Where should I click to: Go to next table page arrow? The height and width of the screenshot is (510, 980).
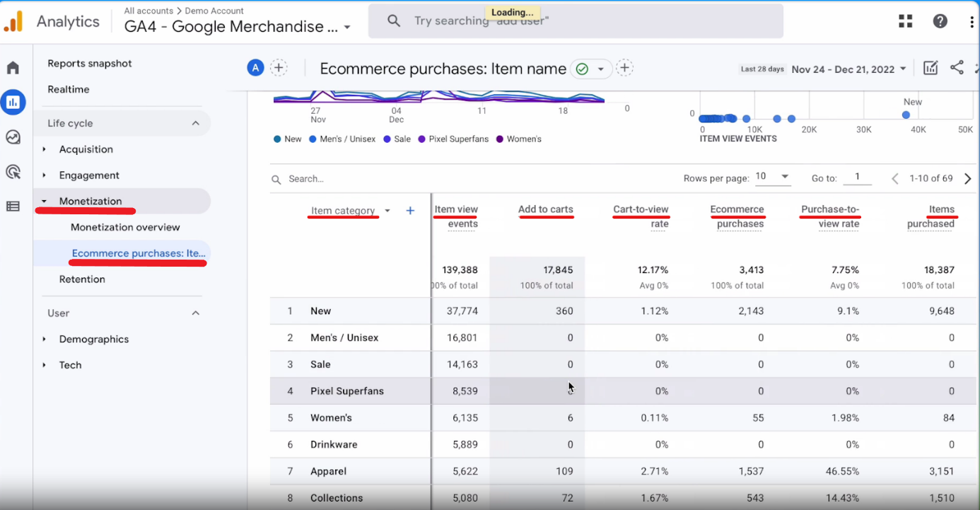pyautogui.click(x=968, y=179)
